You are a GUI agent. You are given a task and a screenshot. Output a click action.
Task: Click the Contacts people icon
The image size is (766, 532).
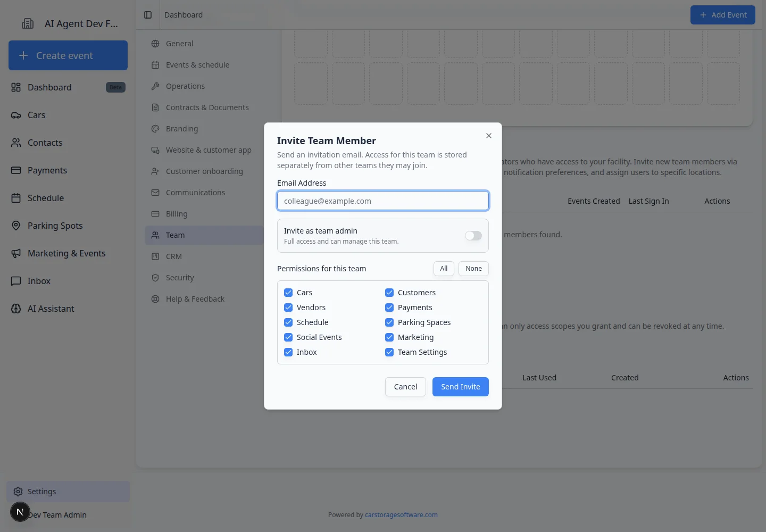(x=16, y=143)
